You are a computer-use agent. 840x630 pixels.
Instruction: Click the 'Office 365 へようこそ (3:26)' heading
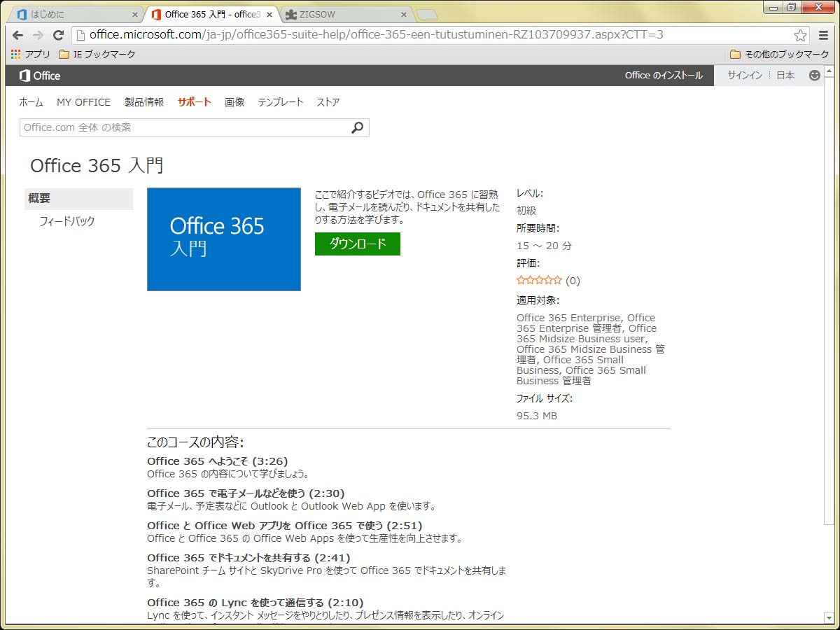click(x=217, y=461)
